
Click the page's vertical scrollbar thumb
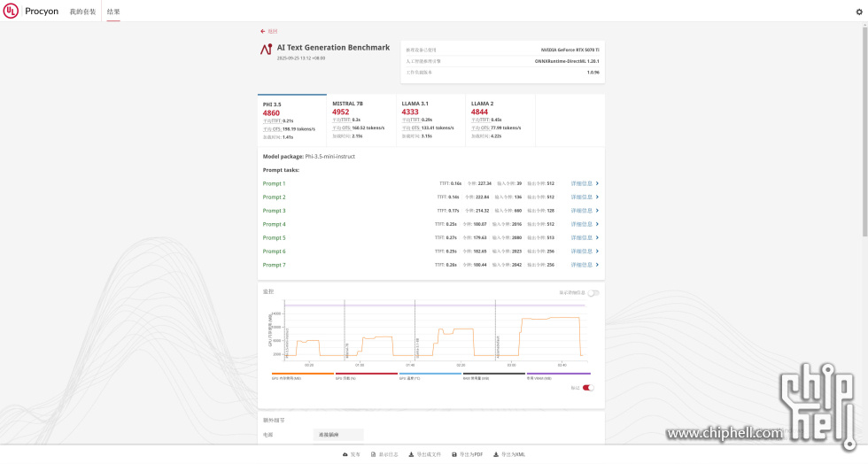[x=864, y=132]
